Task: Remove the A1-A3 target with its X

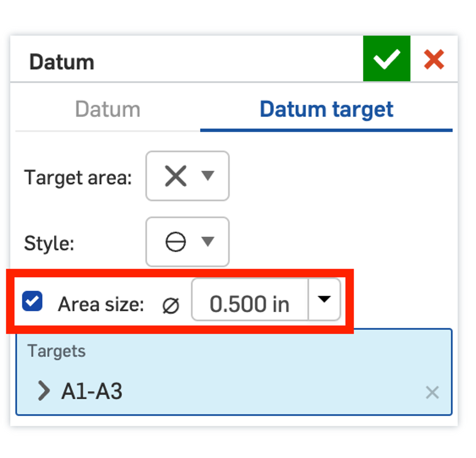Action: [x=432, y=392]
